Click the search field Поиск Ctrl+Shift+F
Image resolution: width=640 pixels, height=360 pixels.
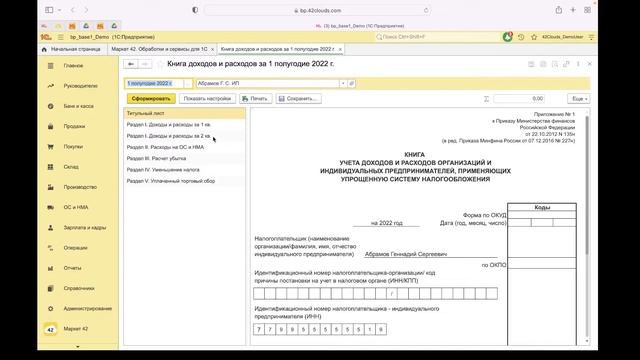436,37
